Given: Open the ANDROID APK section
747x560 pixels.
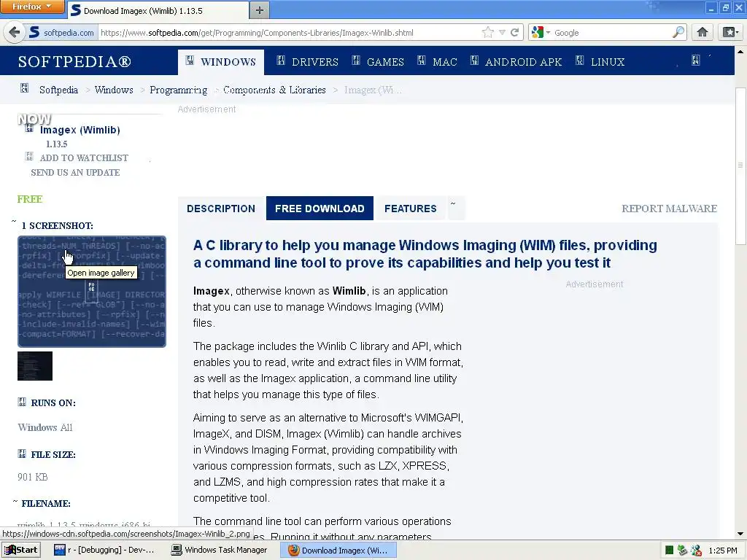Looking at the screenshot, I should coord(516,62).
